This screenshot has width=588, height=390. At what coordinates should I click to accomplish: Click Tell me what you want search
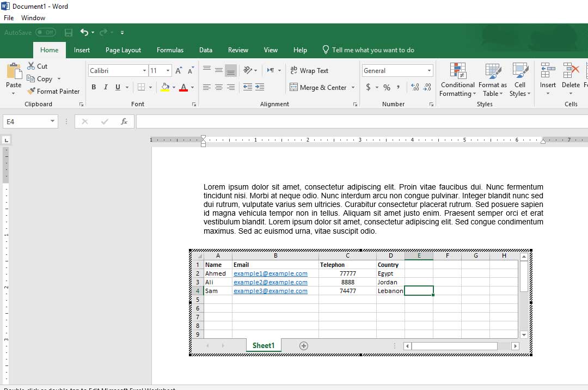368,50
